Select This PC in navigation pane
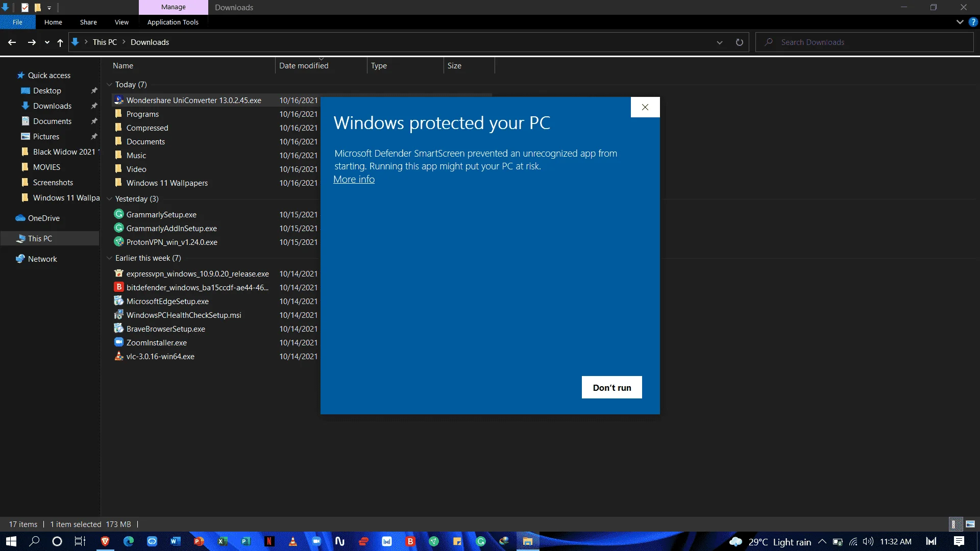 (x=40, y=239)
